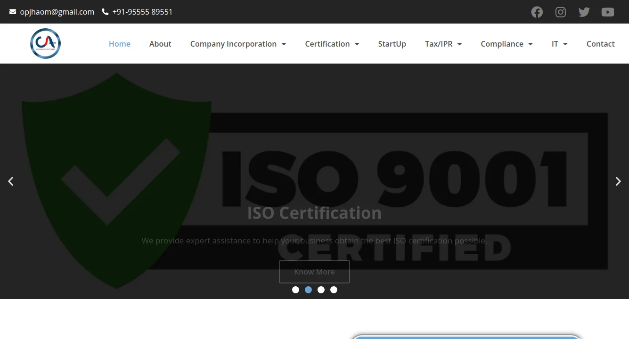Open the Facebook social icon

(x=537, y=12)
